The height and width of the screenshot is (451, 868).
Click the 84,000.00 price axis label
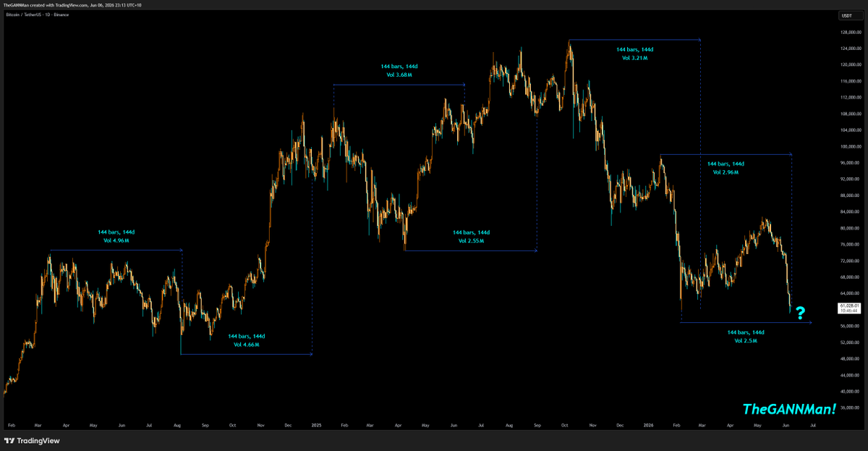click(x=849, y=211)
